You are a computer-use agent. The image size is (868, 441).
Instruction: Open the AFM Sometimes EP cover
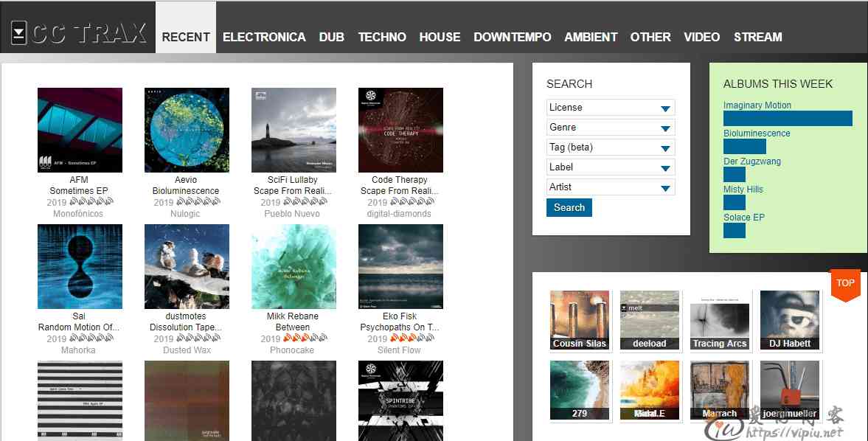click(x=80, y=130)
